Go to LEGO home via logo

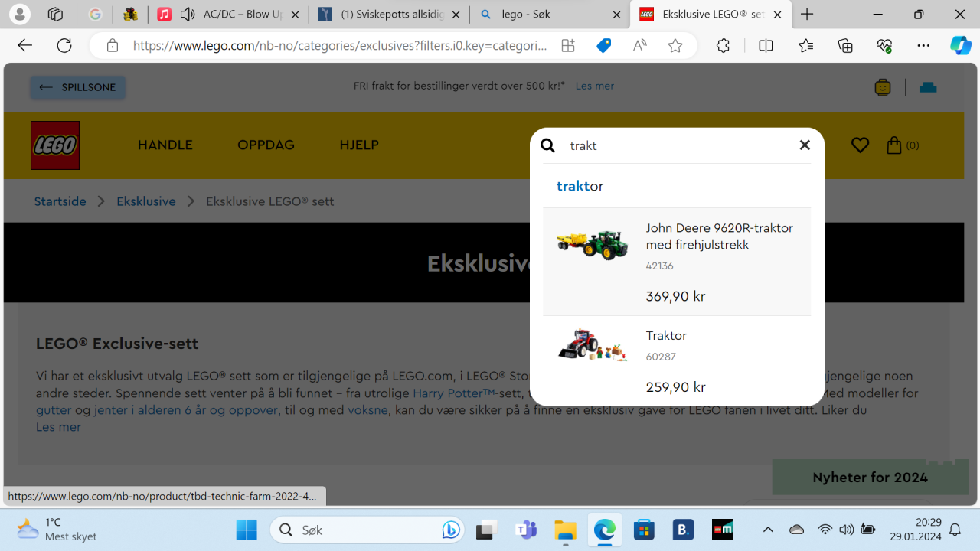pos(55,145)
